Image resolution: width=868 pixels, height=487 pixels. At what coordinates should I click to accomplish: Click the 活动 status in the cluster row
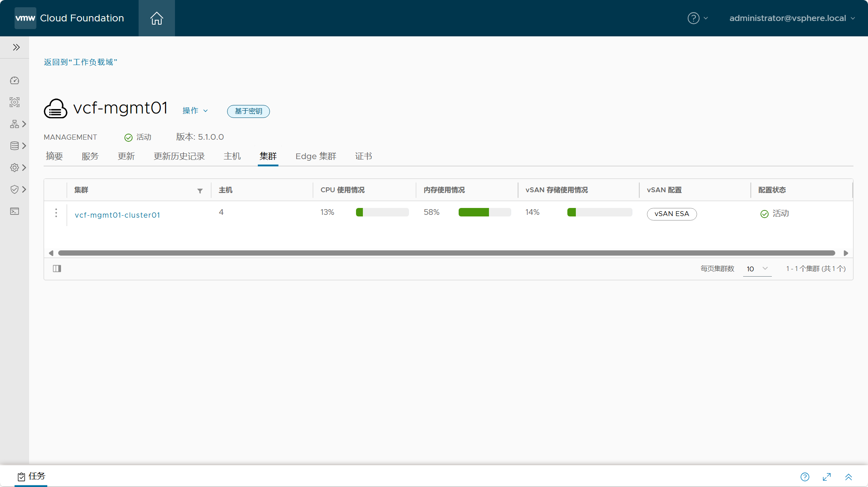(x=775, y=214)
